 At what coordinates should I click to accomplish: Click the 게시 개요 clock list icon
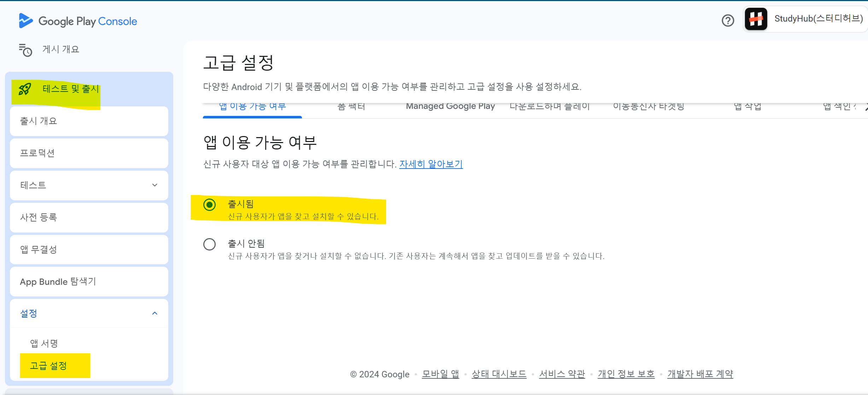25,50
